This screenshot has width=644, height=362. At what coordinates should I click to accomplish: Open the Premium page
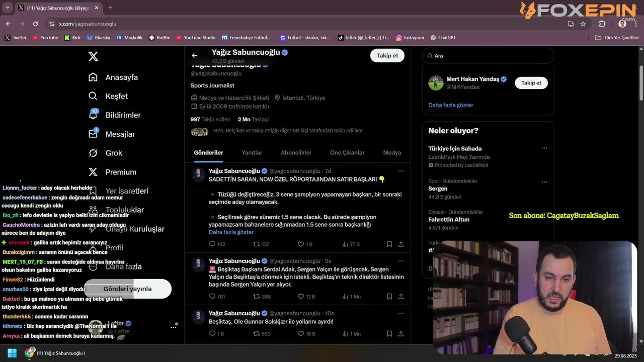pyautogui.click(x=113, y=172)
